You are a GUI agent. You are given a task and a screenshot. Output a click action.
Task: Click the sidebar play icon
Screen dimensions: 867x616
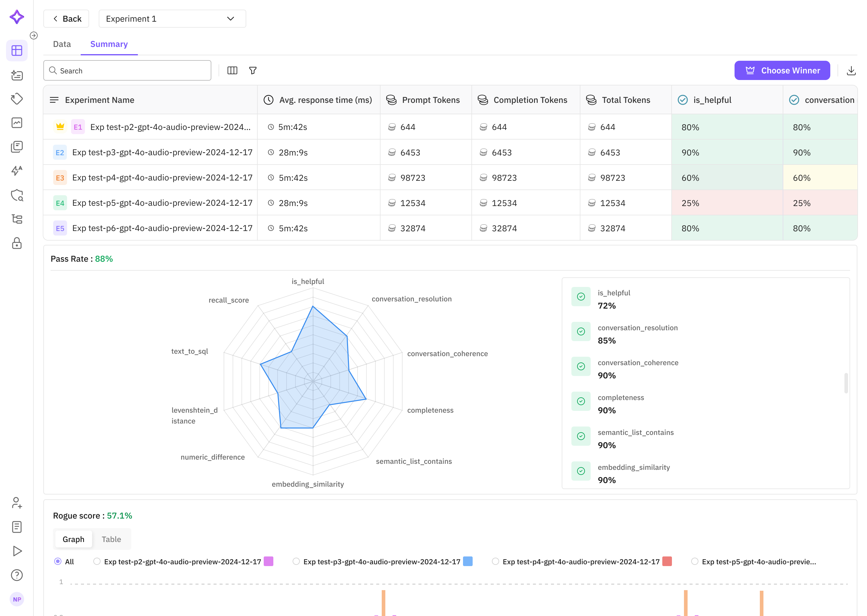point(17,551)
